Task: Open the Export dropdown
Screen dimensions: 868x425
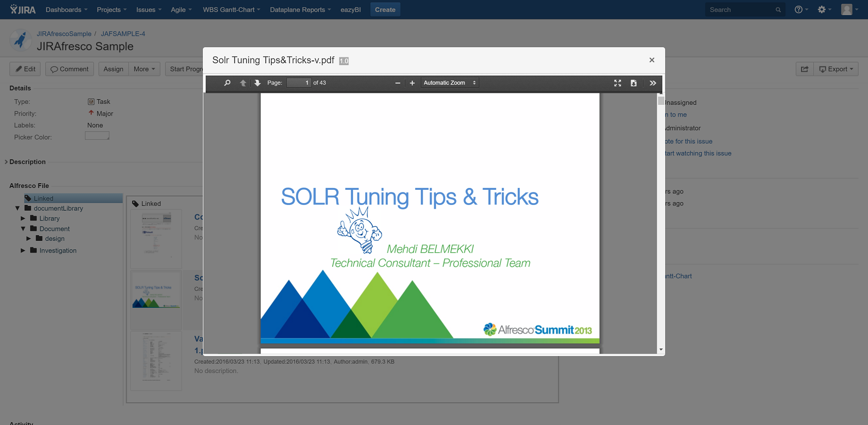Action: pos(836,69)
